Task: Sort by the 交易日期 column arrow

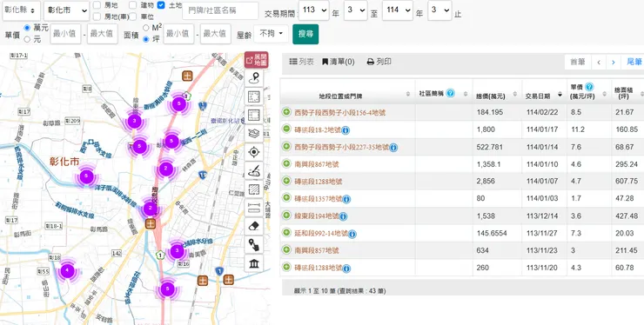Action: point(560,95)
